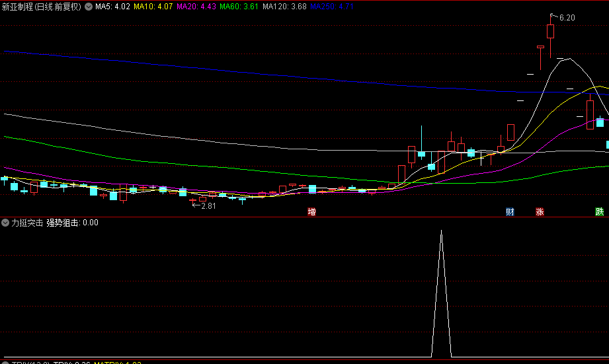Select the MA250: 4.71 label

332,7
